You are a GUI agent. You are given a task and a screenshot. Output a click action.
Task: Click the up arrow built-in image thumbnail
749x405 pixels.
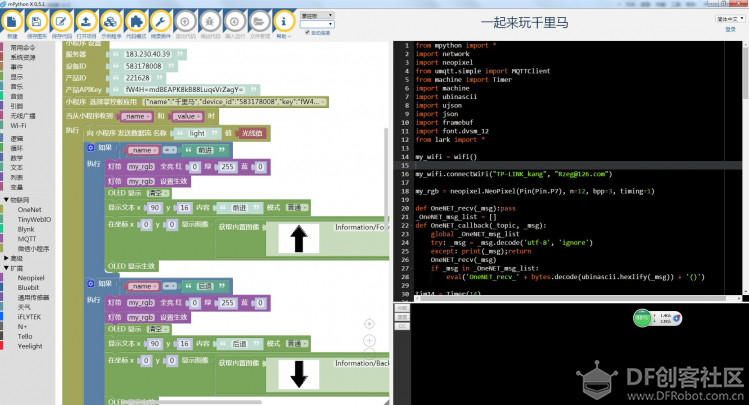(x=299, y=238)
